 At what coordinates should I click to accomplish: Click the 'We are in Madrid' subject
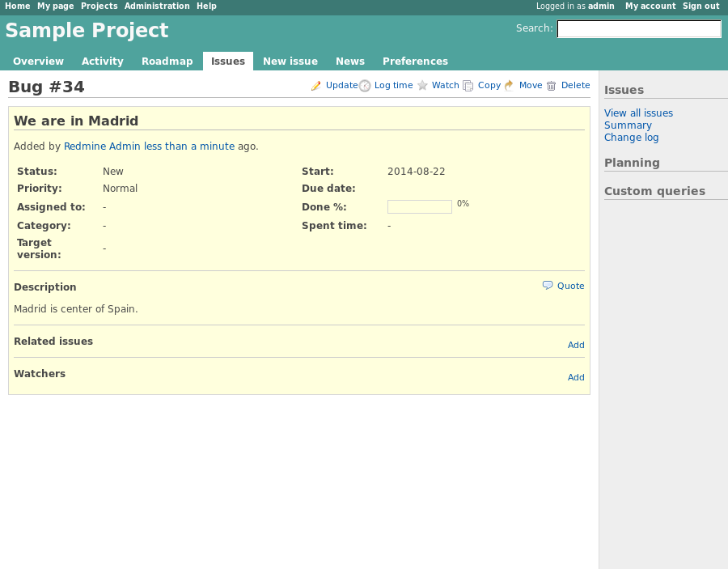[76, 121]
